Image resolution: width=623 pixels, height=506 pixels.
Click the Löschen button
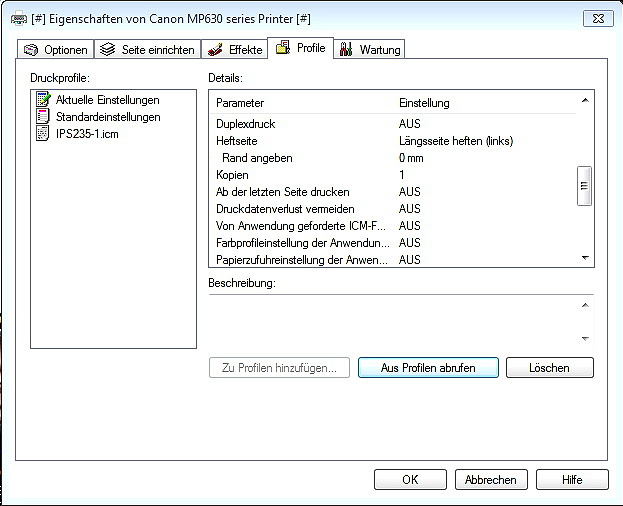(x=549, y=368)
